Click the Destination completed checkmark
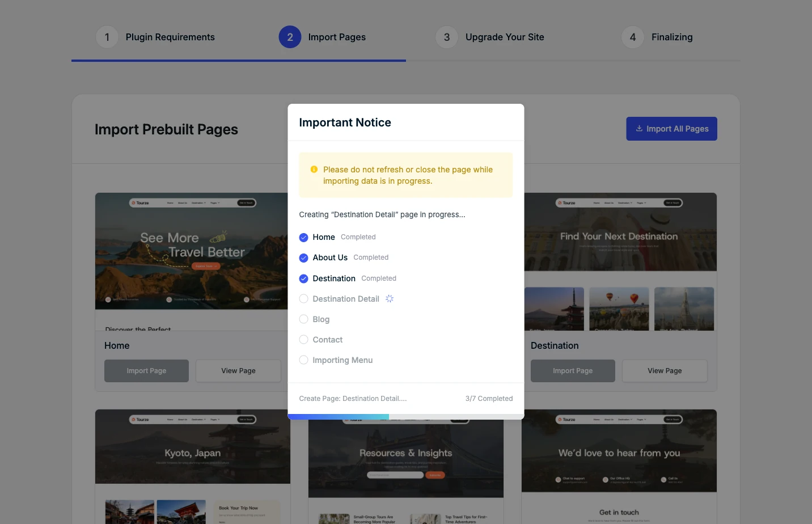The image size is (812, 524). [304, 278]
